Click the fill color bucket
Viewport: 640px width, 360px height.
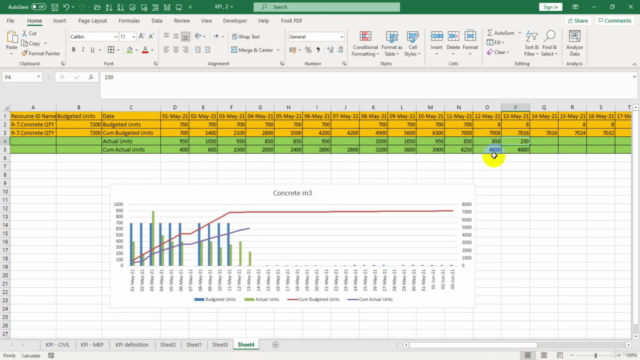[x=129, y=50]
